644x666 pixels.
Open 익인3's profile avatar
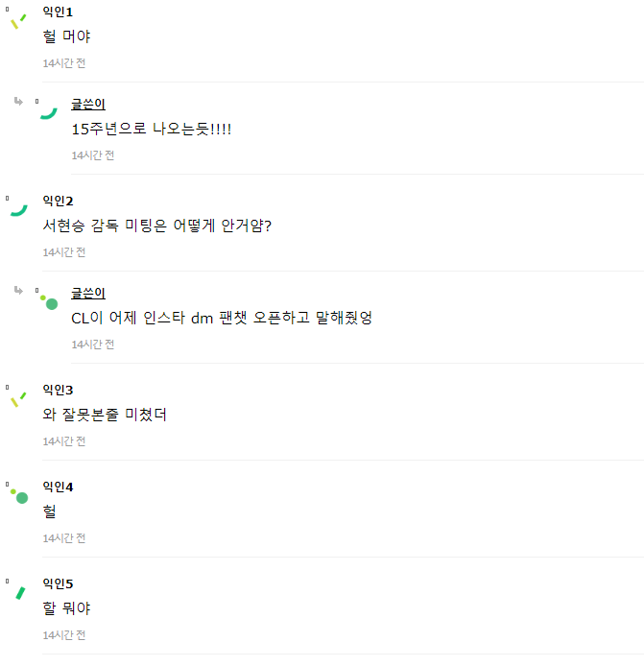click(17, 397)
